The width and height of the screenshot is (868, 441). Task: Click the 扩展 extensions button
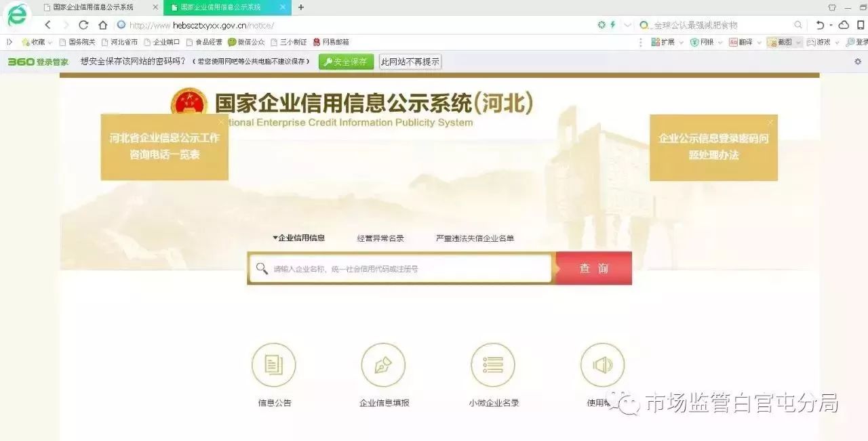coord(663,42)
